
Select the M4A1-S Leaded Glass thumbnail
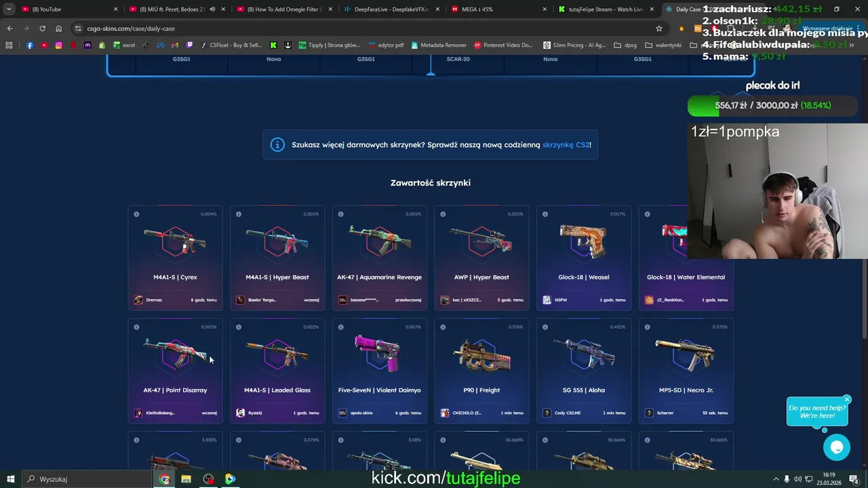[x=277, y=353]
